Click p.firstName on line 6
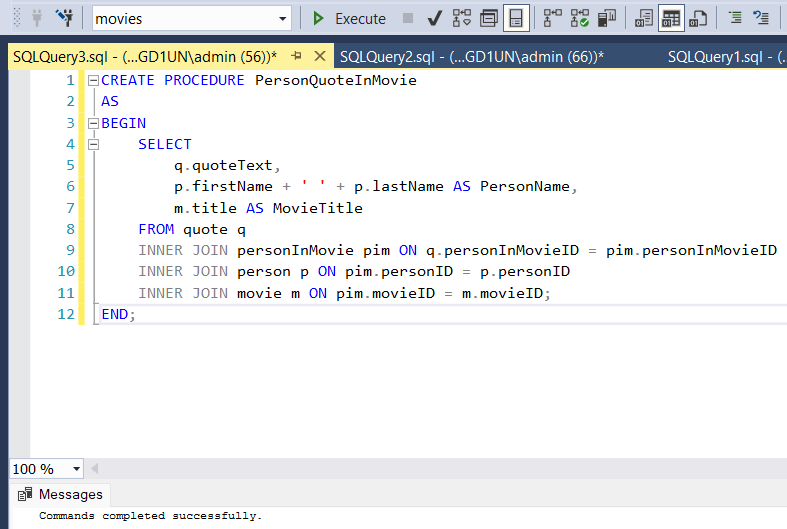The height and width of the screenshot is (529, 787). (x=223, y=187)
